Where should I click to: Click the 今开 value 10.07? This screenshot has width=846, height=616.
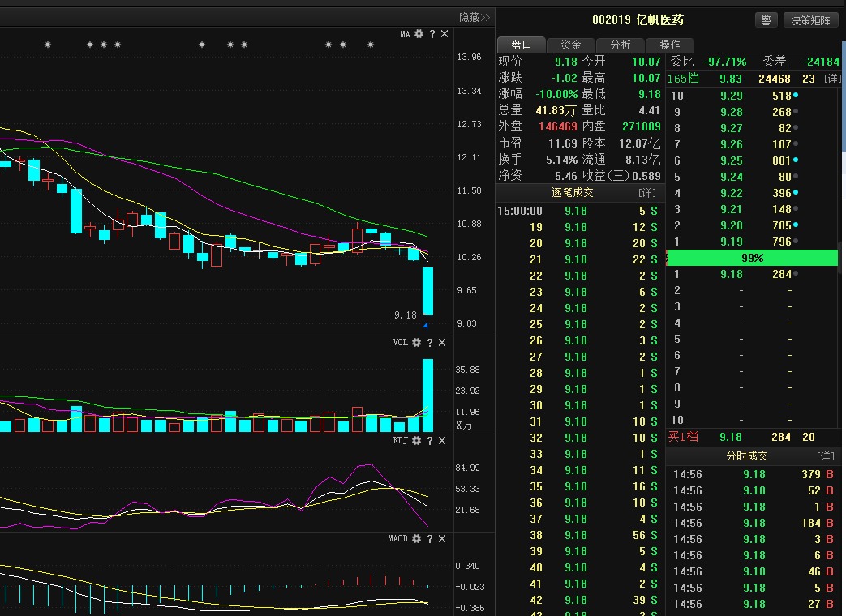(x=646, y=62)
